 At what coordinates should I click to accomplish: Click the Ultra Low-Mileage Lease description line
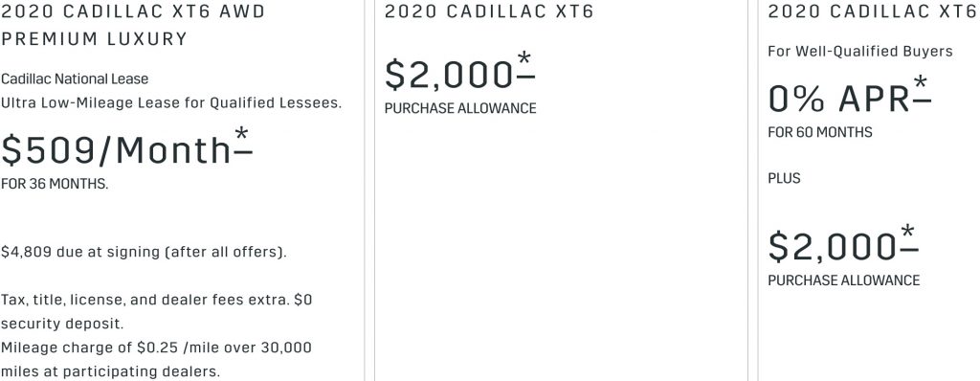click(x=171, y=103)
